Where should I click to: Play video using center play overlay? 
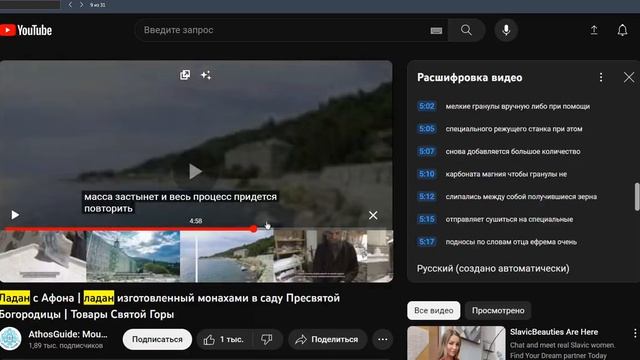[x=195, y=171]
